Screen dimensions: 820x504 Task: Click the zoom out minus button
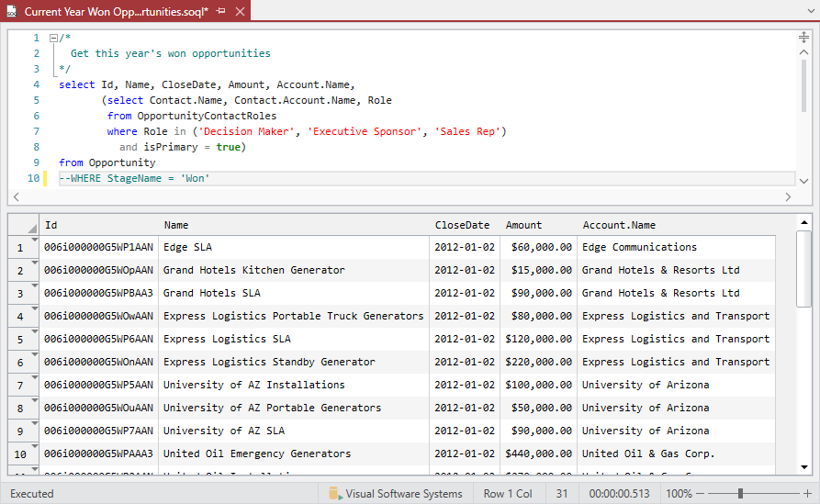(x=701, y=494)
